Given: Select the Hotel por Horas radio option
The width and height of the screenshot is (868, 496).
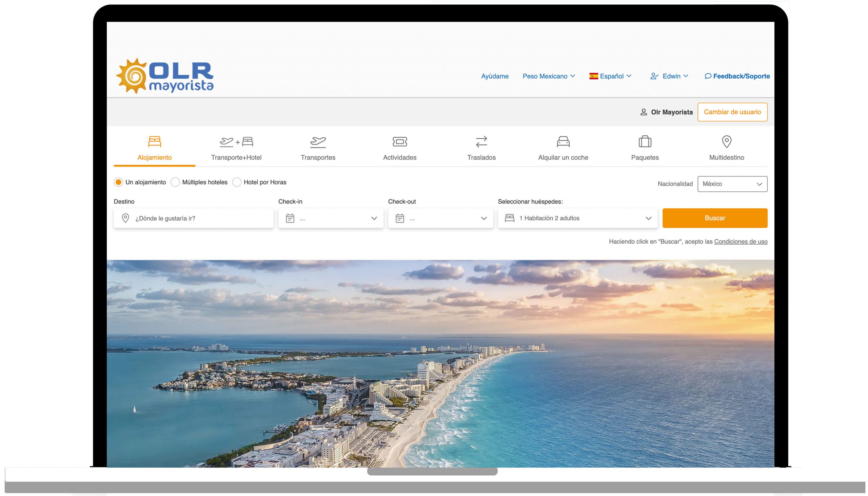Looking at the screenshot, I should click(237, 182).
